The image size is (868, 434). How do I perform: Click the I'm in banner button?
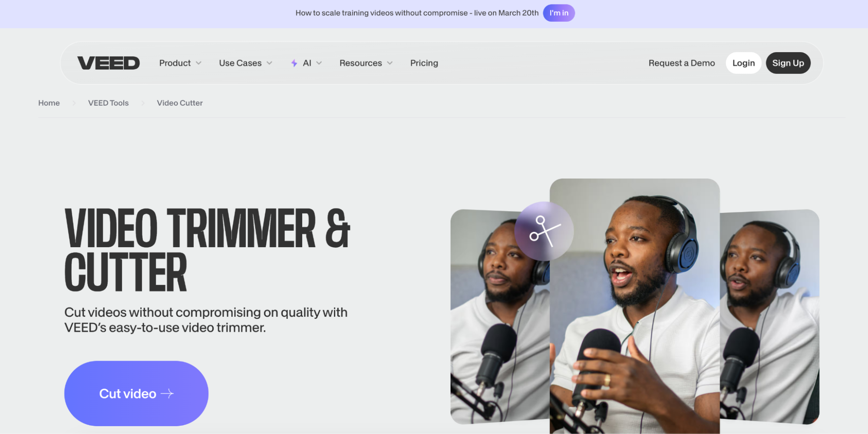[x=559, y=13]
